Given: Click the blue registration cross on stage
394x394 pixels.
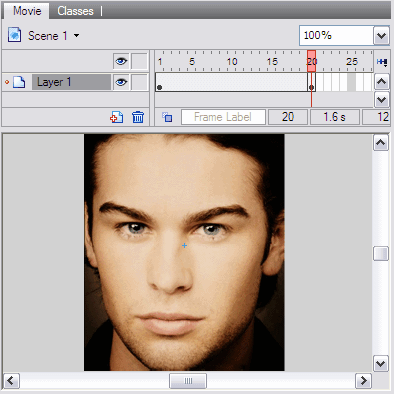Looking at the screenshot, I should [184, 246].
